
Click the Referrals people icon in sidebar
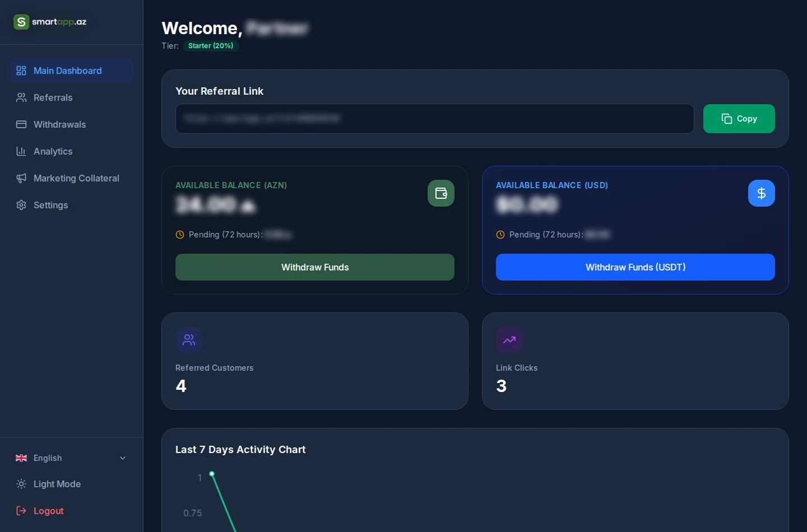pyautogui.click(x=21, y=97)
